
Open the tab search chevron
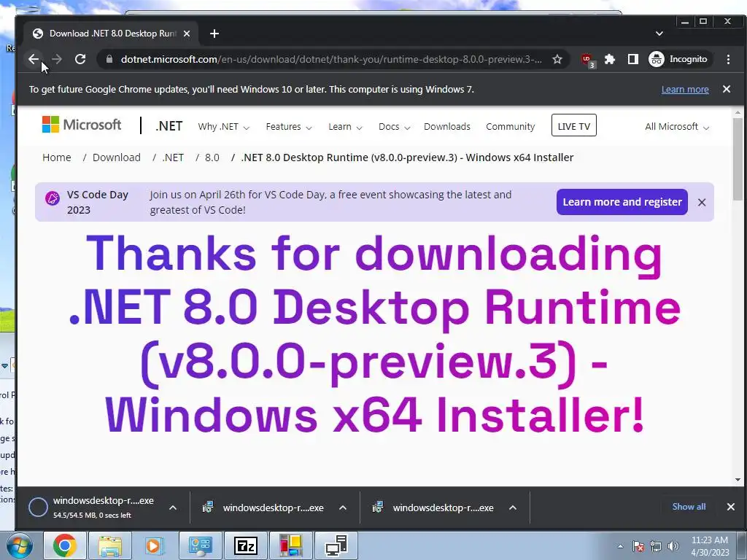[x=659, y=34]
